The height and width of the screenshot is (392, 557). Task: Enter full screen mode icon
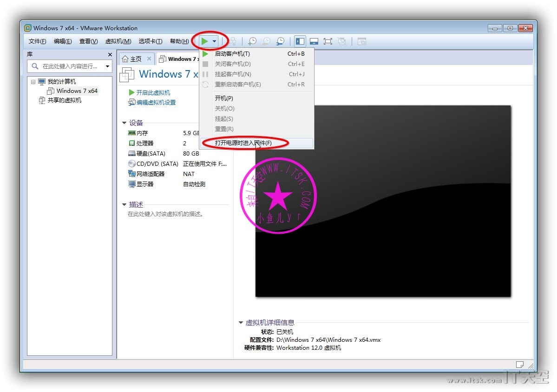pos(328,41)
